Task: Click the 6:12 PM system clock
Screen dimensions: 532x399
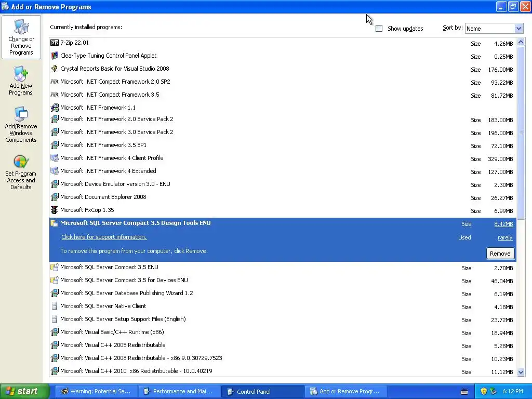Action: (x=513, y=391)
